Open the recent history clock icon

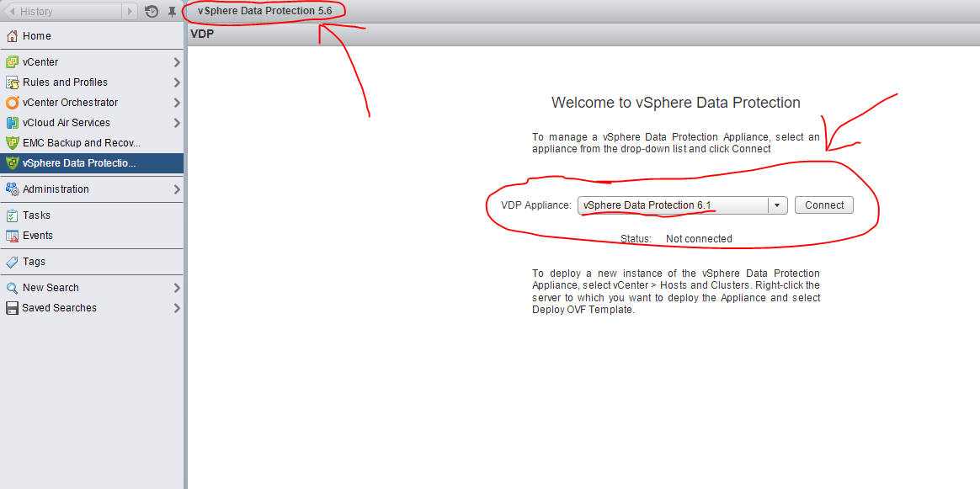coord(151,11)
